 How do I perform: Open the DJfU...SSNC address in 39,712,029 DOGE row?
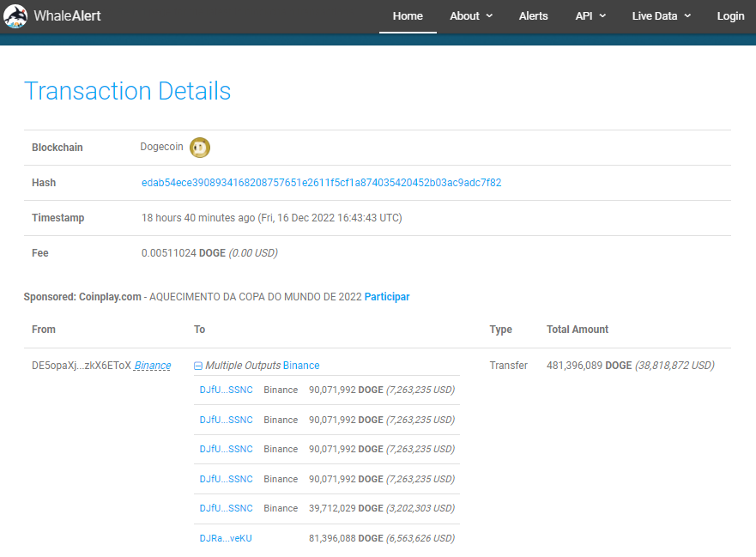[x=227, y=508]
